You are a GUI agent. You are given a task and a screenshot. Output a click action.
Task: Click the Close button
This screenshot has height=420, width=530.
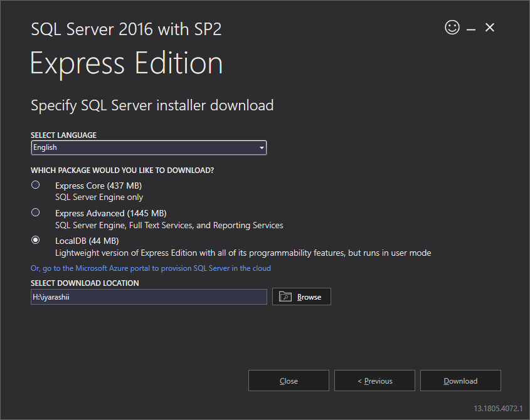[x=289, y=381]
